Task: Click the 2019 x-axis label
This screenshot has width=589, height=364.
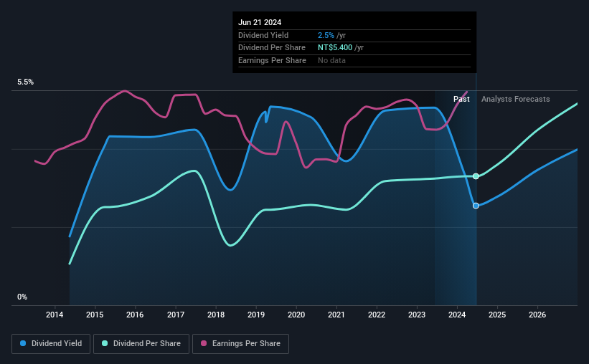Action: pos(256,315)
